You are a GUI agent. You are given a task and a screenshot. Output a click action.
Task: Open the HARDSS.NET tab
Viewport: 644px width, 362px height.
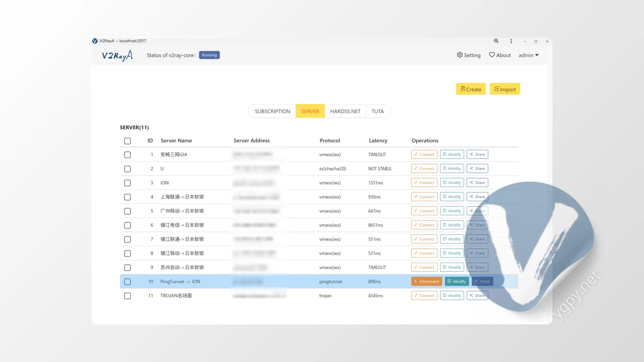(x=345, y=111)
